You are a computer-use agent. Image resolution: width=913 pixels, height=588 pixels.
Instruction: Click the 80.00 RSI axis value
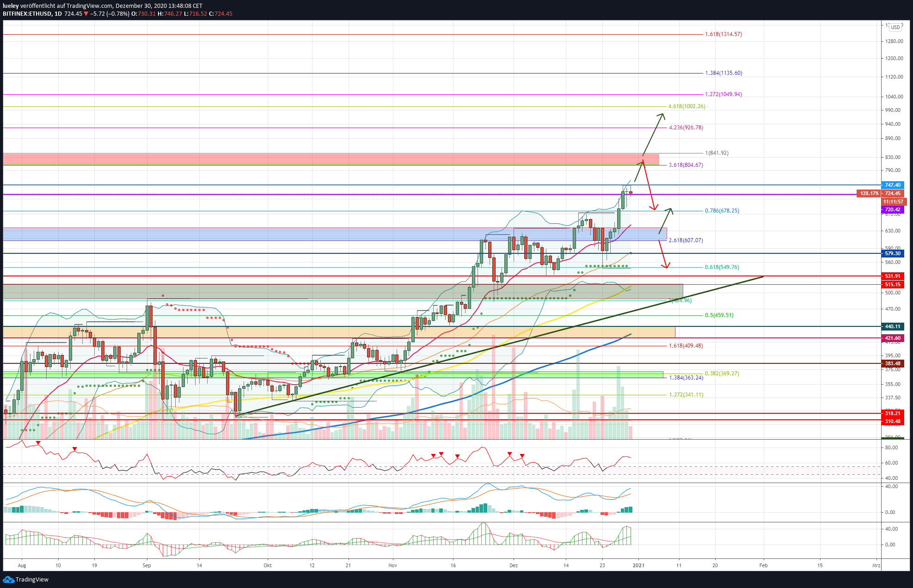[891, 447]
